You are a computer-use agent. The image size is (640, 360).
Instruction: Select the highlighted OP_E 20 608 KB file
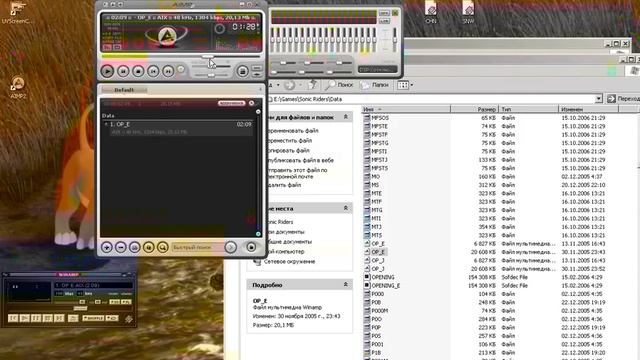(378, 252)
